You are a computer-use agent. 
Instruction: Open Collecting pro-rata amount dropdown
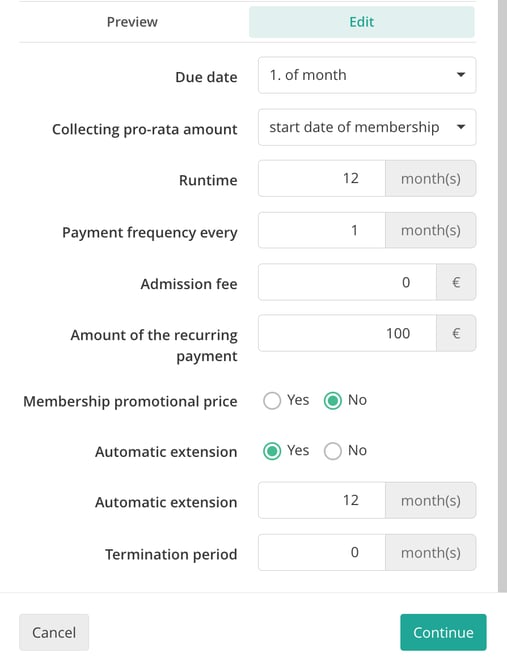click(x=367, y=127)
